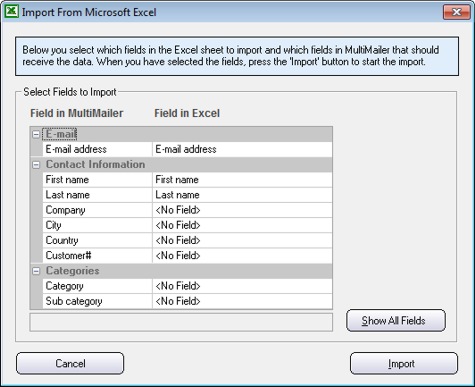Screen dimensions: 475x387
Task: Open Excel field for E-mail address row
Action: point(242,149)
